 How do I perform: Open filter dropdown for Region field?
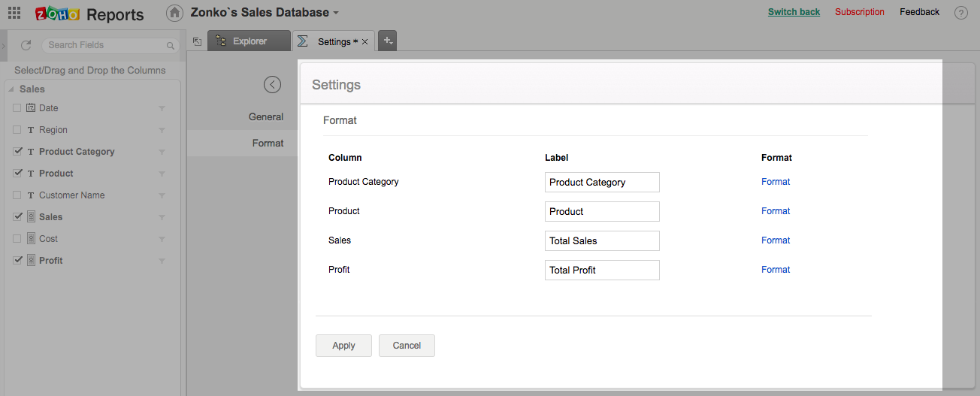pyautogui.click(x=162, y=131)
